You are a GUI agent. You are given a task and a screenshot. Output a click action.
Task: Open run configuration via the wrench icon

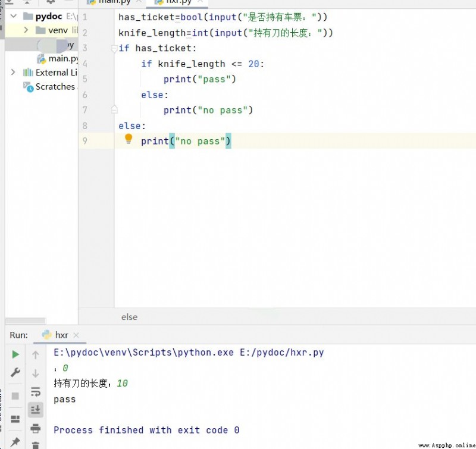[x=15, y=372]
